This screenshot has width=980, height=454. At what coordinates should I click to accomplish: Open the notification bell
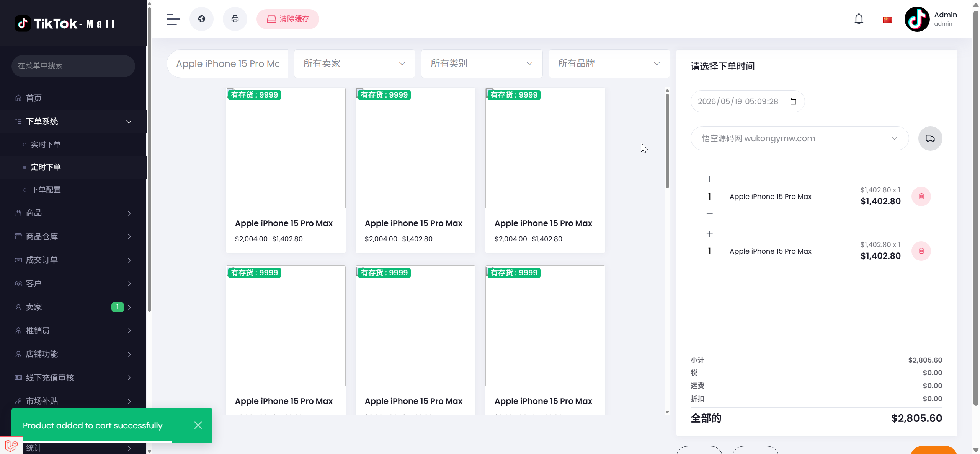[859, 19]
